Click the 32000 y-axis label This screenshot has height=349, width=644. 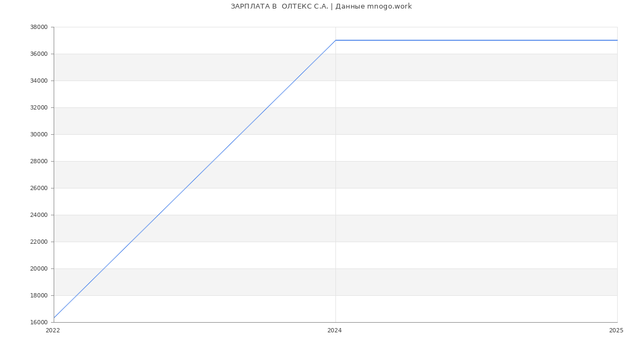click(x=40, y=108)
